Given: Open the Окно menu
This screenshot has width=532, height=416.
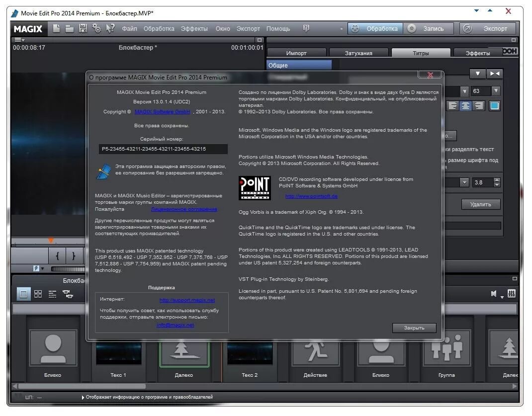Looking at the screenshot, I should pyautogui.click(x=223, y=28).
